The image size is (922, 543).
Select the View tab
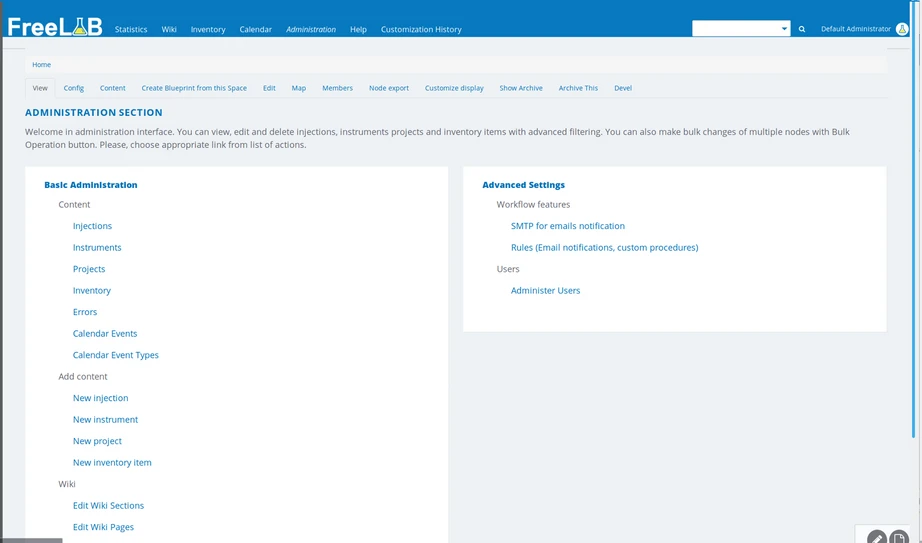[40, 88]
